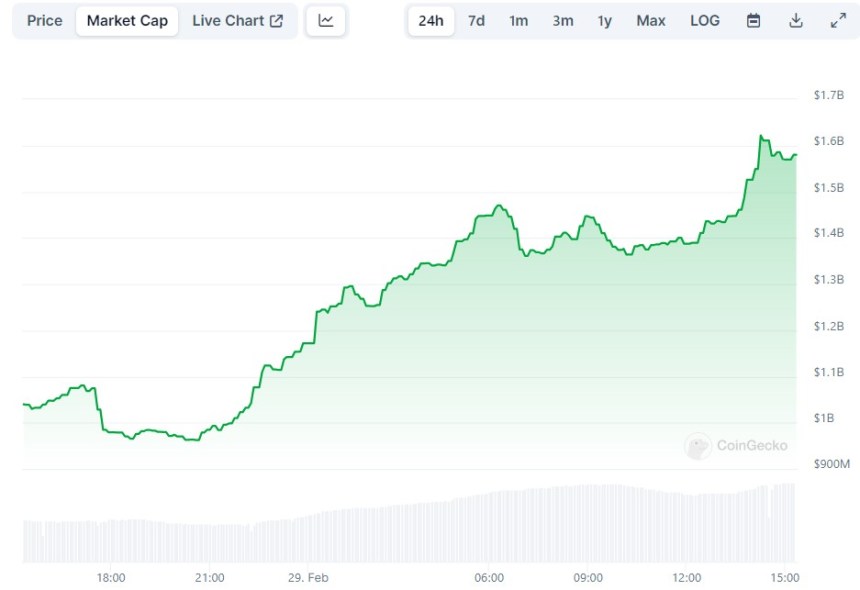860x590 pixels.
Task: Set the time range to 1m
Action: 518,21
